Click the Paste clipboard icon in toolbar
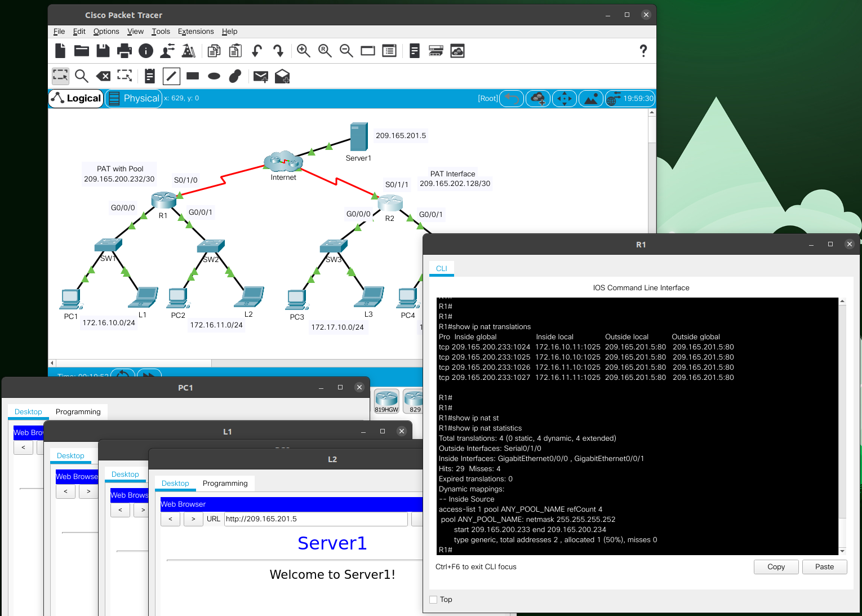The width and height of the screenshot is (862, 616). pos(236,51)
